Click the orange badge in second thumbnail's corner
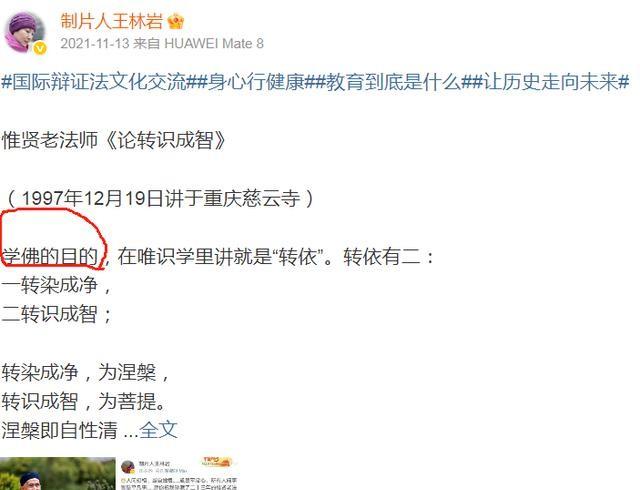The height and width of the screenshot is (490, 640). 217,462
